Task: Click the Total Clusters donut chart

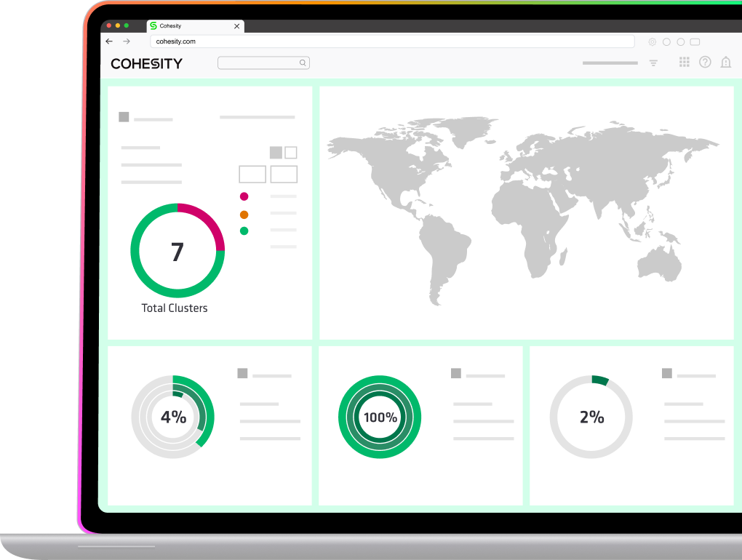Action: [x=177, y=251]
